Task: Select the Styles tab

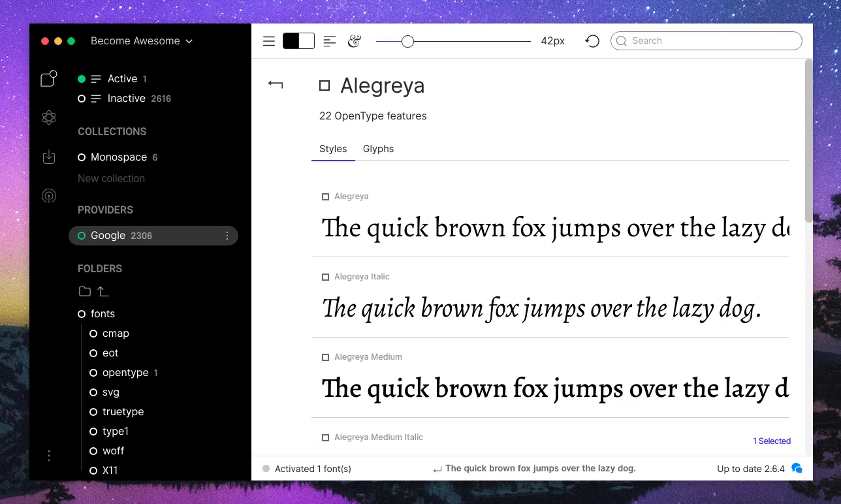Action: (x=333, y=149)
